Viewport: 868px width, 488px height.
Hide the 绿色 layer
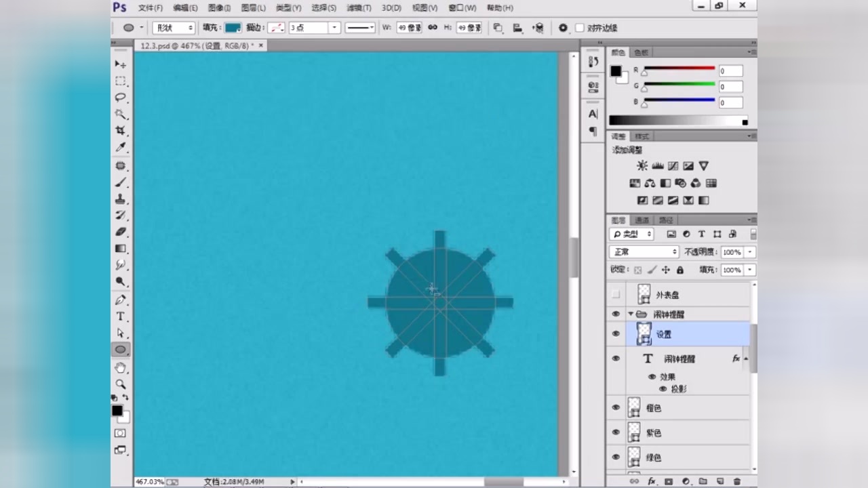pyautogui.click(x=616, y=457)
